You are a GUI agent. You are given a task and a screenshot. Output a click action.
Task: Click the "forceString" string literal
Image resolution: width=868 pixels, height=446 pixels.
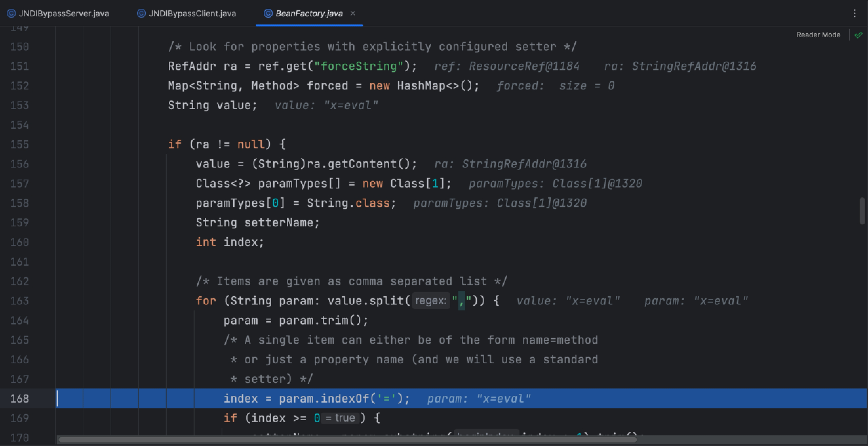(359, 66)
